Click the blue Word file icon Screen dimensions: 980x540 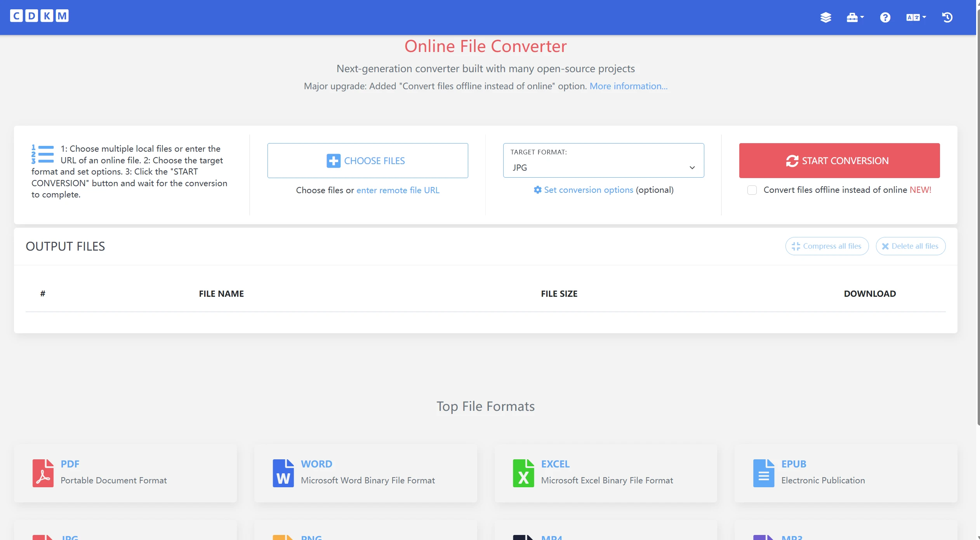283,473
